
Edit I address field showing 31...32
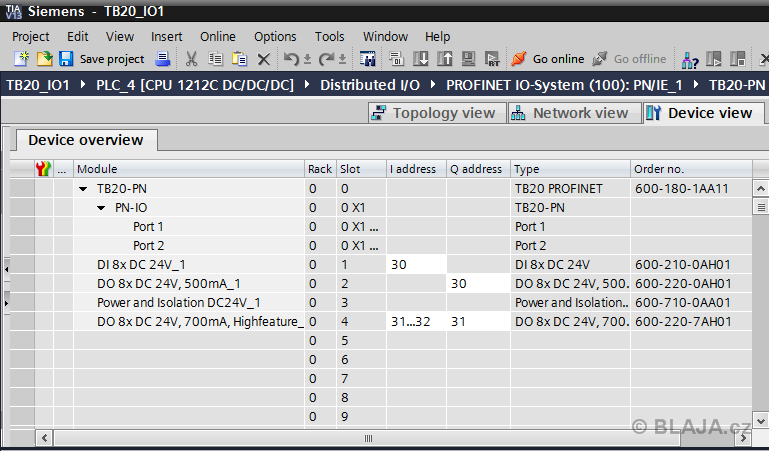coord(416,322)
